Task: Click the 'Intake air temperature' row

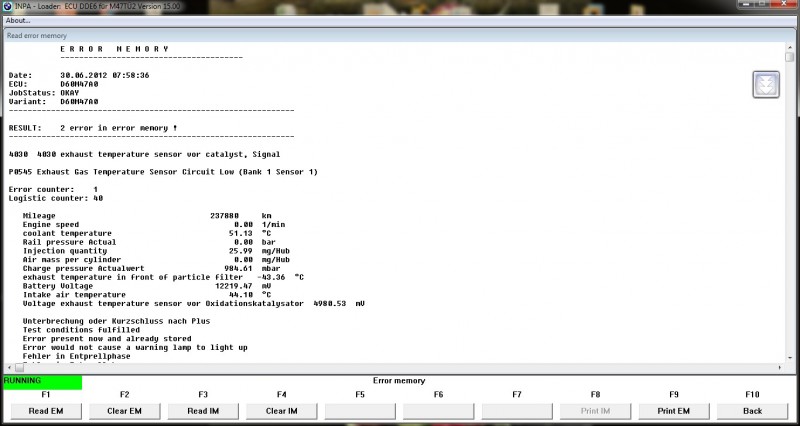Action: click(147, 294)
